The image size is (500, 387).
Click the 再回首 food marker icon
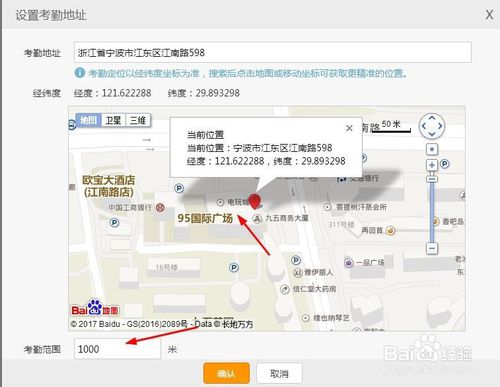point(390,230)
